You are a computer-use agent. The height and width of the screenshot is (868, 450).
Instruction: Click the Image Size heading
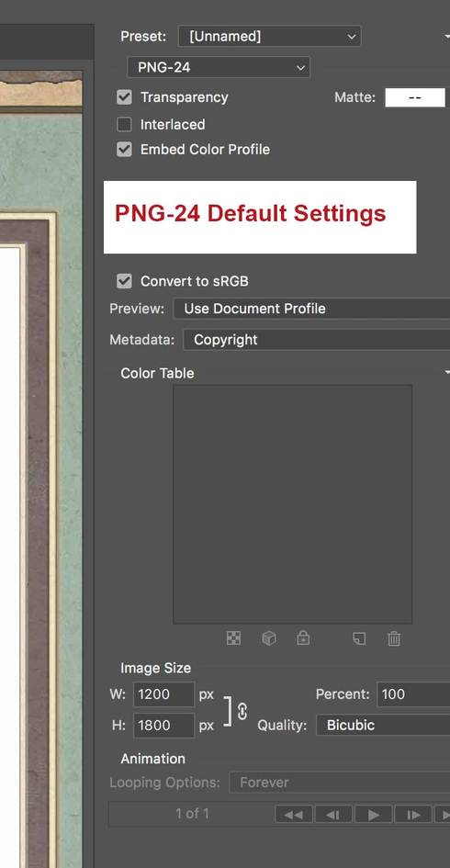point(155,668)
